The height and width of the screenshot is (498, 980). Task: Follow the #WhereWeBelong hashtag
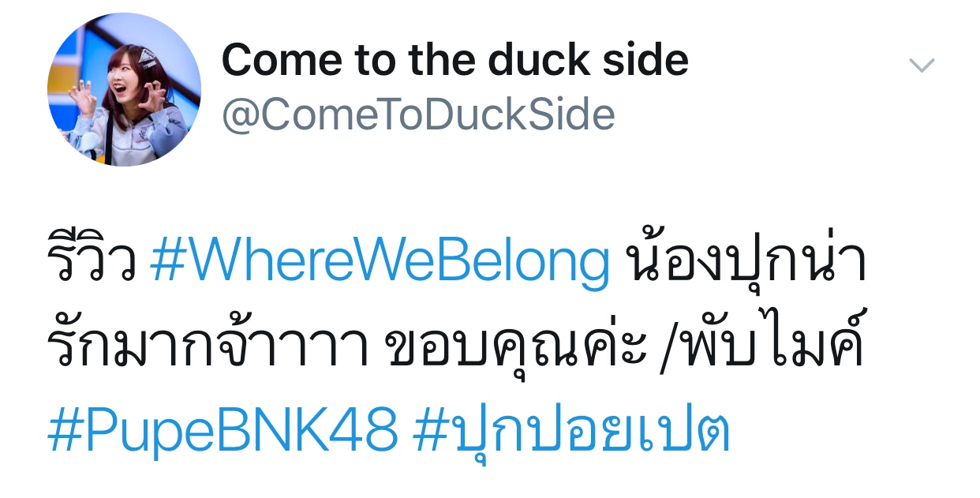(x=380, y=264)
